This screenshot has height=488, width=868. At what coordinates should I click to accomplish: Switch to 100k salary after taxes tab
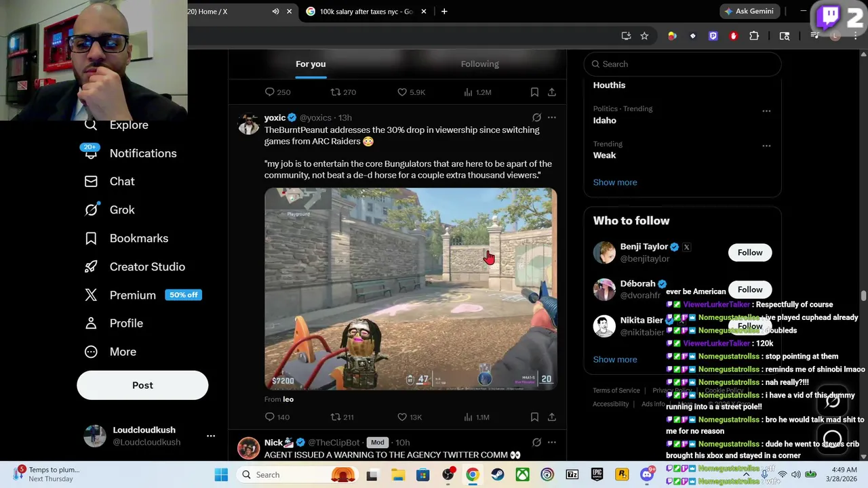366,12
